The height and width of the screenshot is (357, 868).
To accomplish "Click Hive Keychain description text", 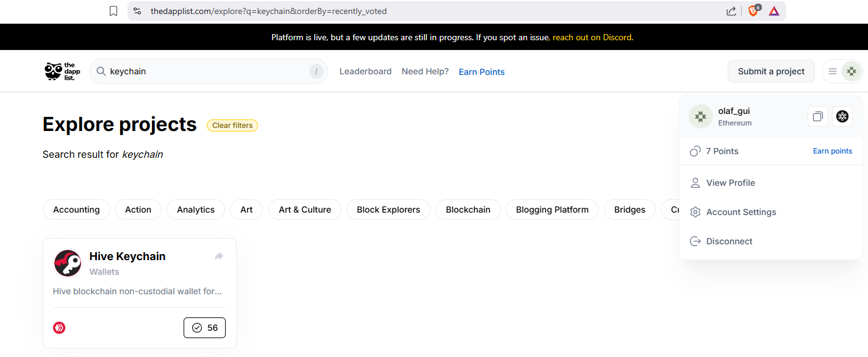I will click(x=137, y=291).
